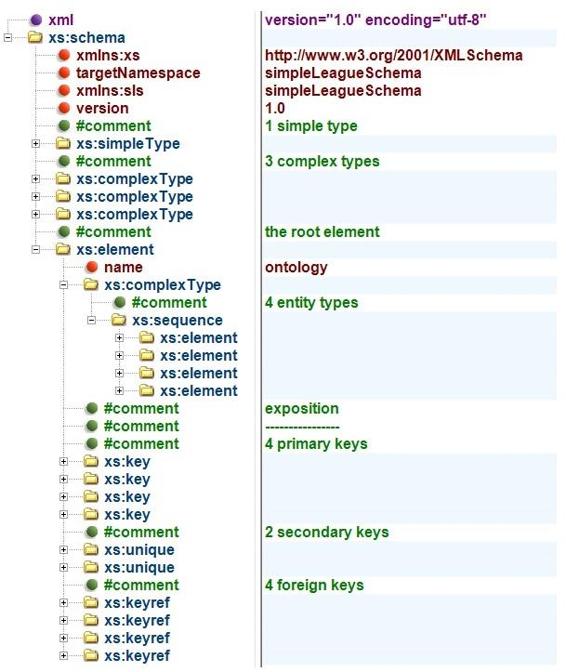Click the xs:schema folder icon
This screenshot has height=672, width=566.
(x=35, y=38)
